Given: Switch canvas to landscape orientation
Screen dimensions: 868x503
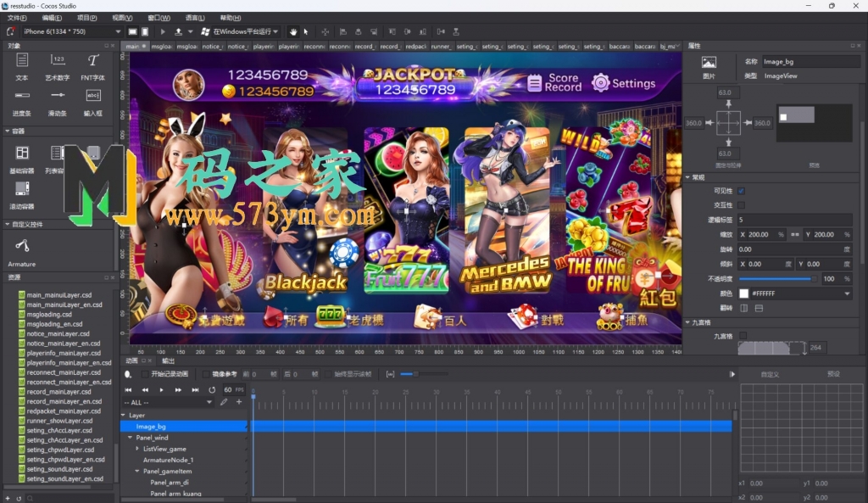Looking at the screenshot, I should (x=133, y=31).
